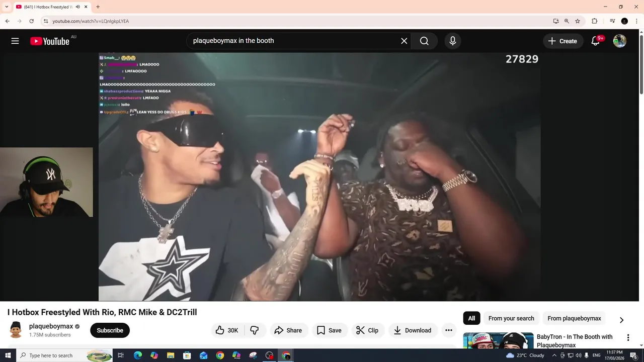
Task: Save the video to playlist
Action: [330, 330]
